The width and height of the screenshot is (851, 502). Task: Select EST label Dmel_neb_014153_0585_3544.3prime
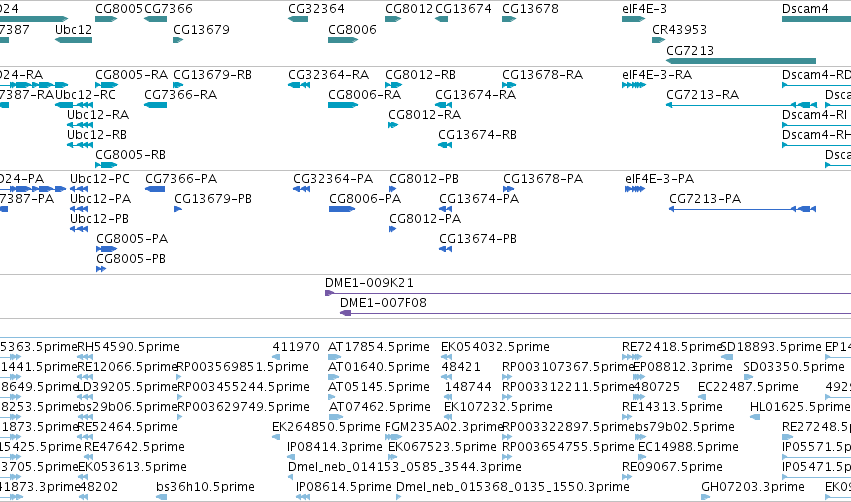[404, 468]
